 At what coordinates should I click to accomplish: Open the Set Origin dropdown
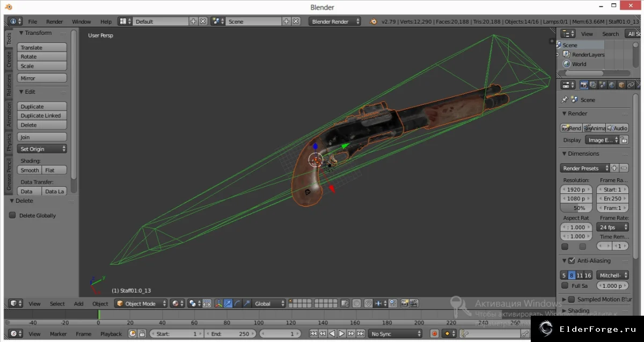[42, 149]
